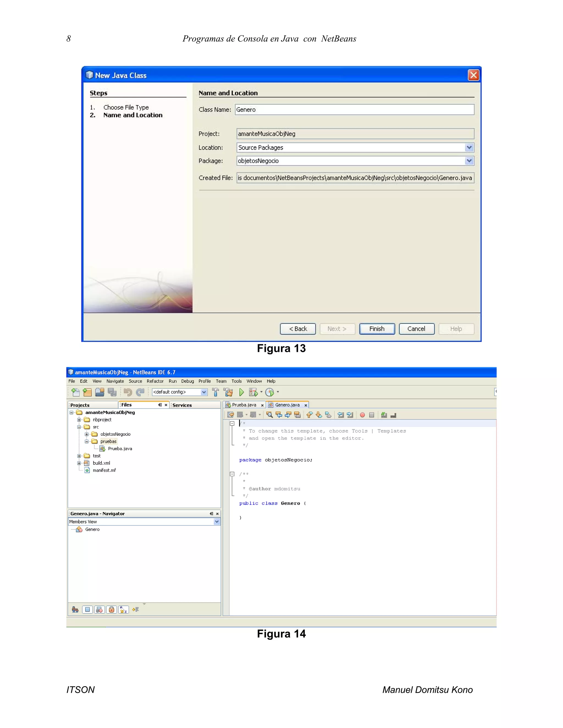Click the Next Bookmark icon
Viewport: 563px width, 728px height.
coord(319,415)
